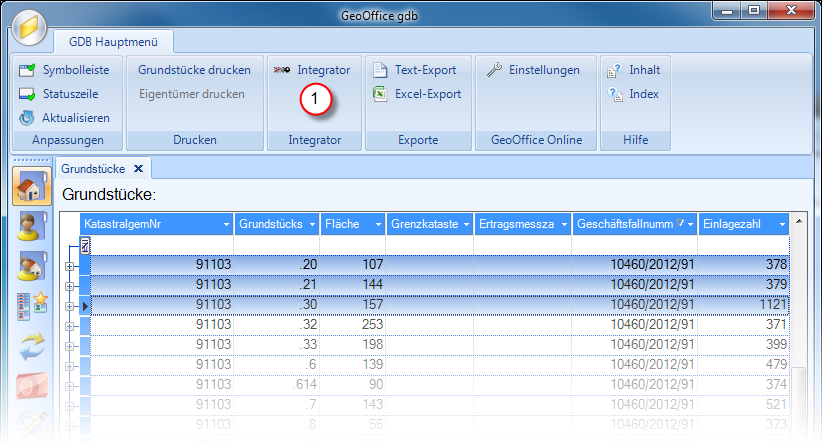Click Eigentümer drucken
Viewport: 822px width, 445px height.
192,94
